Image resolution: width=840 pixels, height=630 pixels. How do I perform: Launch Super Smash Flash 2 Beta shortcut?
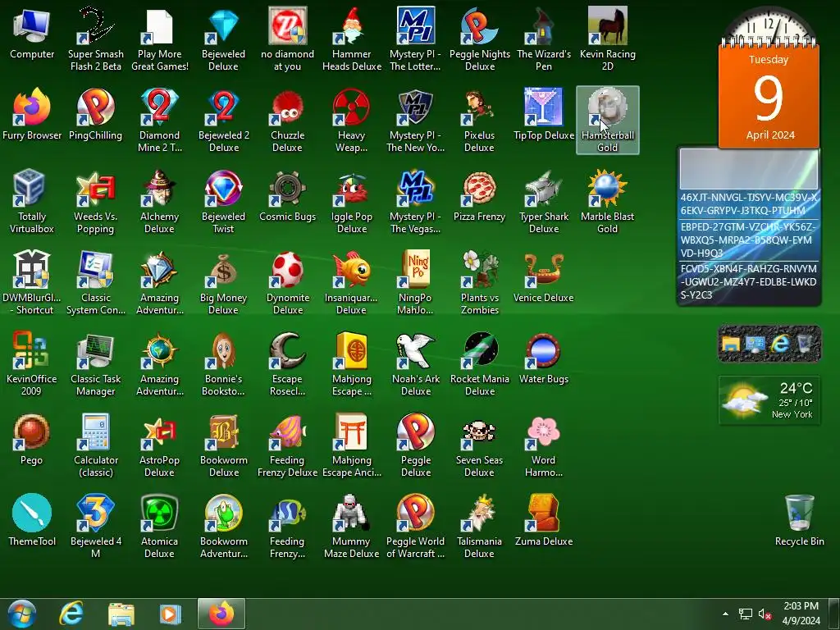click(x=96, y=39)
